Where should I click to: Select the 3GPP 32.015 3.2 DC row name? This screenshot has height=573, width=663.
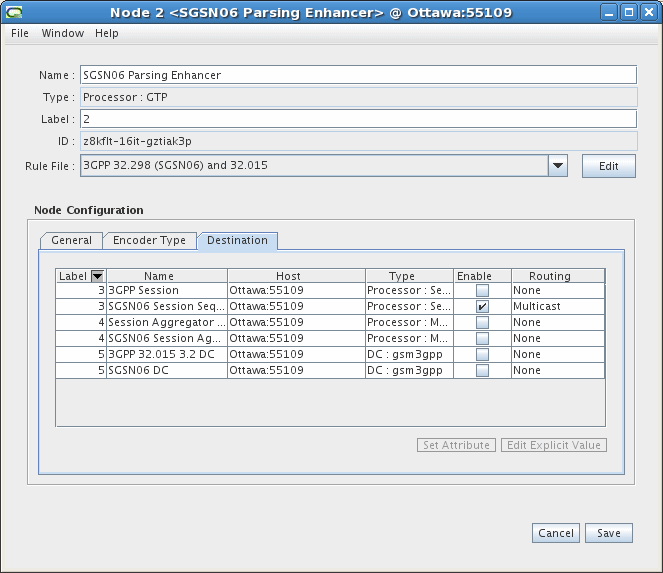pos(167,354)
